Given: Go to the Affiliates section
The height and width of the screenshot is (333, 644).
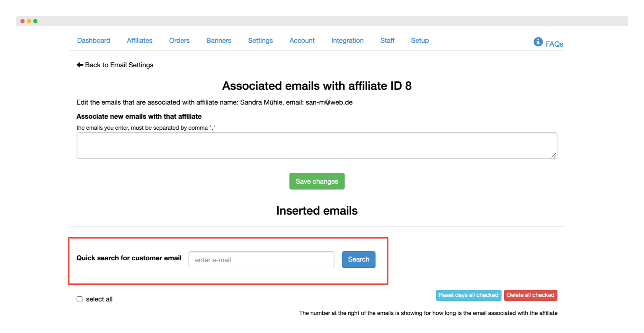Looking at the screenshot, I should [139, 41].
